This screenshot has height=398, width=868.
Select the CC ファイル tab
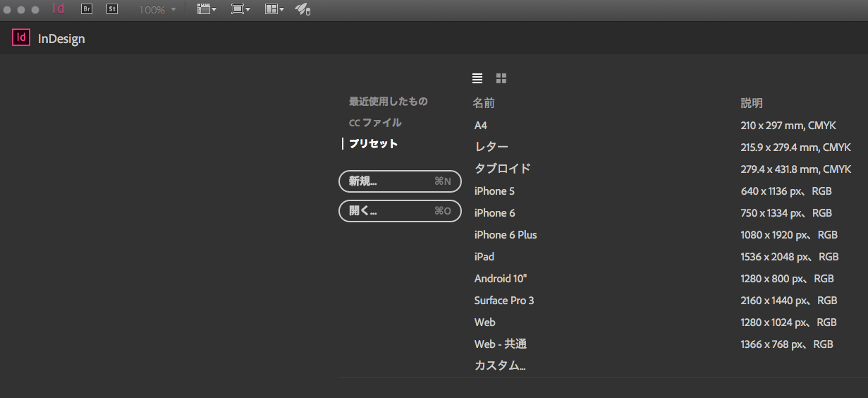pos(375,123)
